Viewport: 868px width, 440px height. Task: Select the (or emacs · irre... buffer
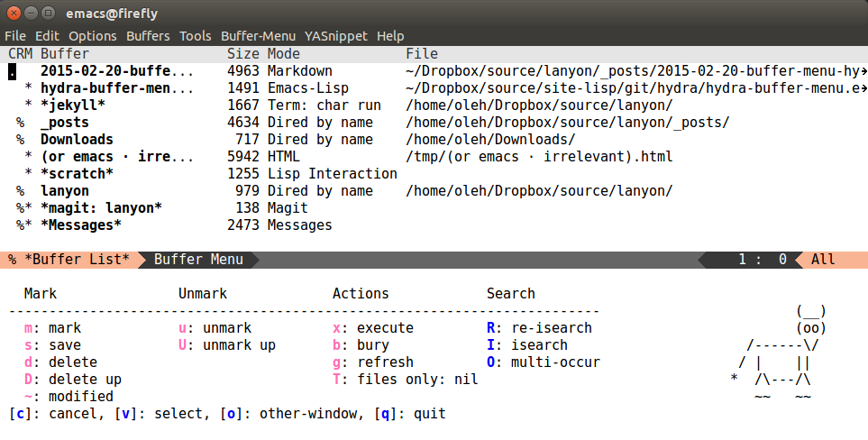[x=117, y=157]
